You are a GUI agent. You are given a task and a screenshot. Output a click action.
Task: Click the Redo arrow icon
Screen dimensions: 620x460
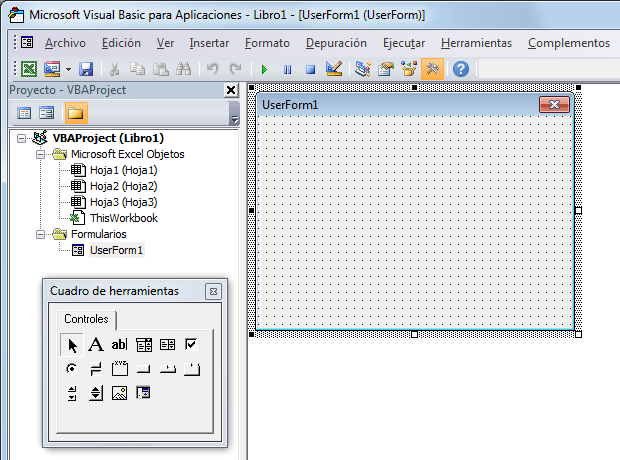236,69
